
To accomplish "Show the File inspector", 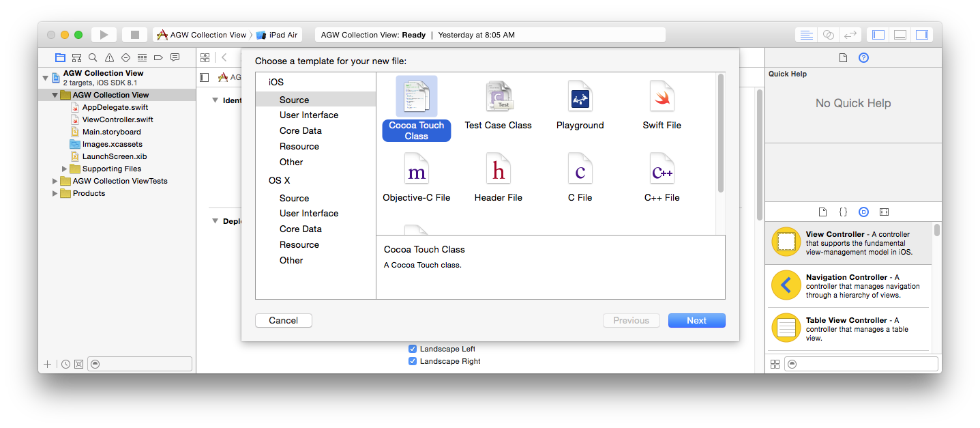I will [x=843, y=58].
